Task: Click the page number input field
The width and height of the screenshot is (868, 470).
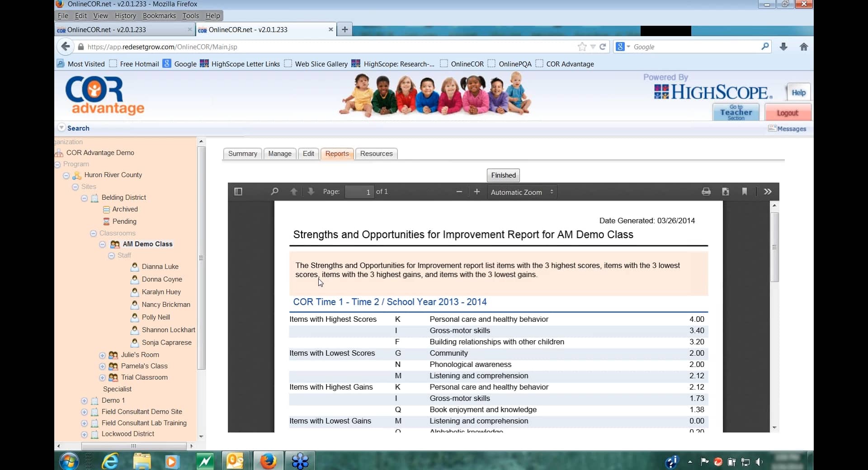Action: point(359,192)
